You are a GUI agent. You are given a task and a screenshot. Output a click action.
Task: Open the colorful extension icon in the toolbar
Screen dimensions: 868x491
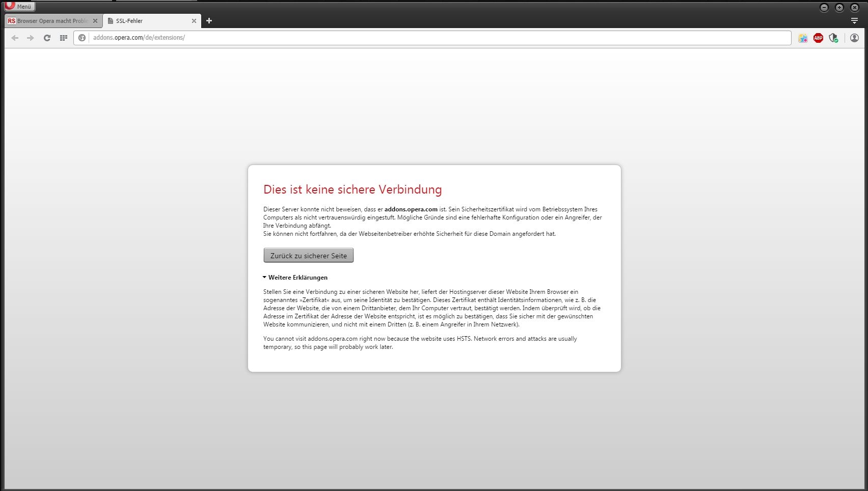tap(803, 38)
